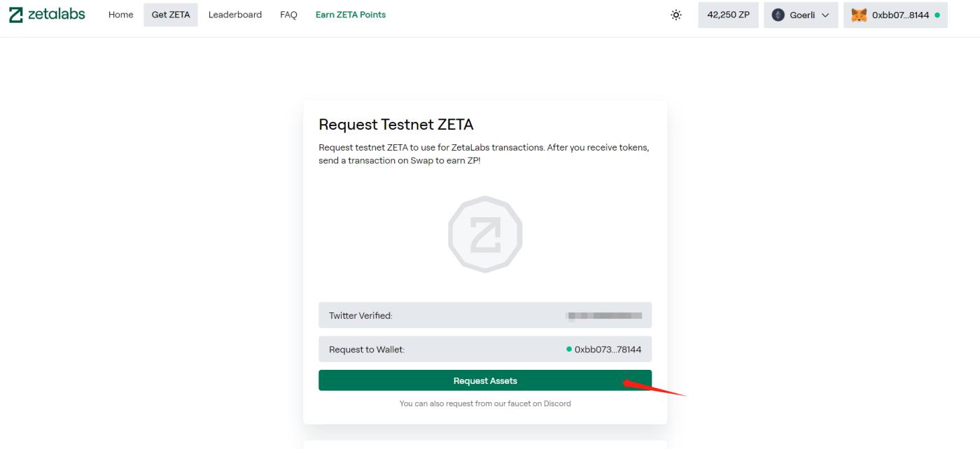This screenshot has width=980, height=449.
Task: Click the 42,250 ZP points balance
Action: (x=728, y=15)
